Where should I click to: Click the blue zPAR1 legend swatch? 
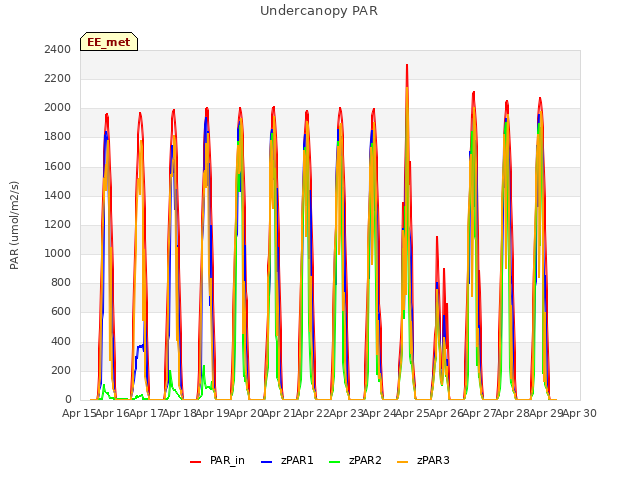266,462
